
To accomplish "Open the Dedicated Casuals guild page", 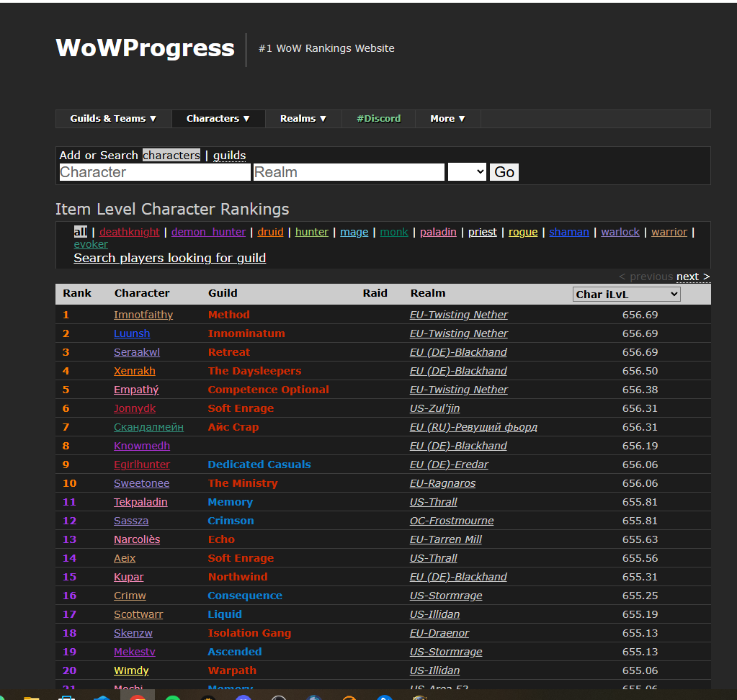I will [x=259, y=465].
